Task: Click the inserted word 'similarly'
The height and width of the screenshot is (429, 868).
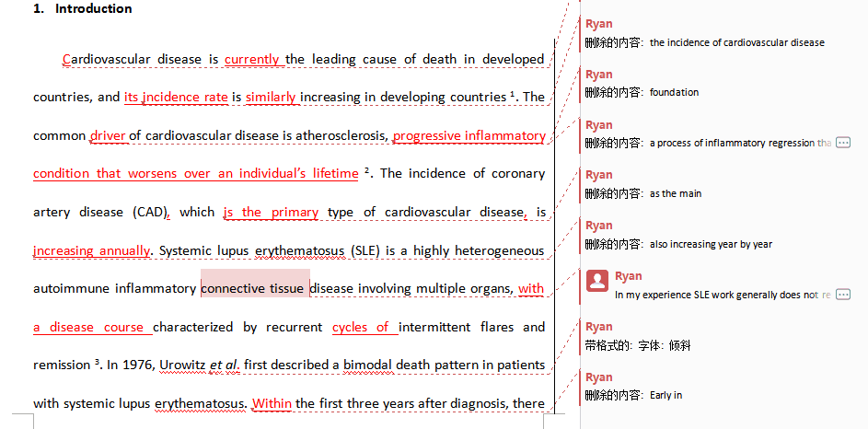Action: [x=272, y=98]
